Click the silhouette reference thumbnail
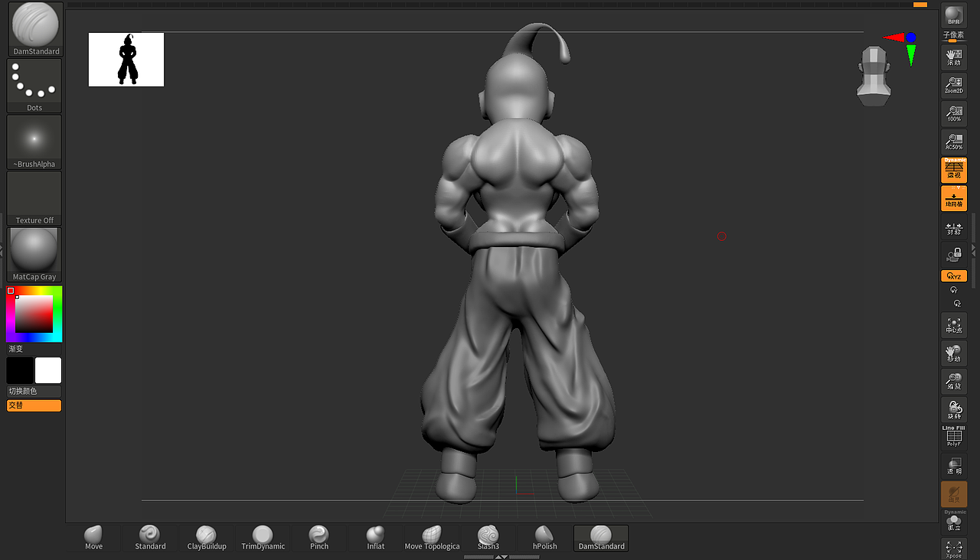This screenshot has height=560, width=980. pyautogui.click(x=126, y=60)
